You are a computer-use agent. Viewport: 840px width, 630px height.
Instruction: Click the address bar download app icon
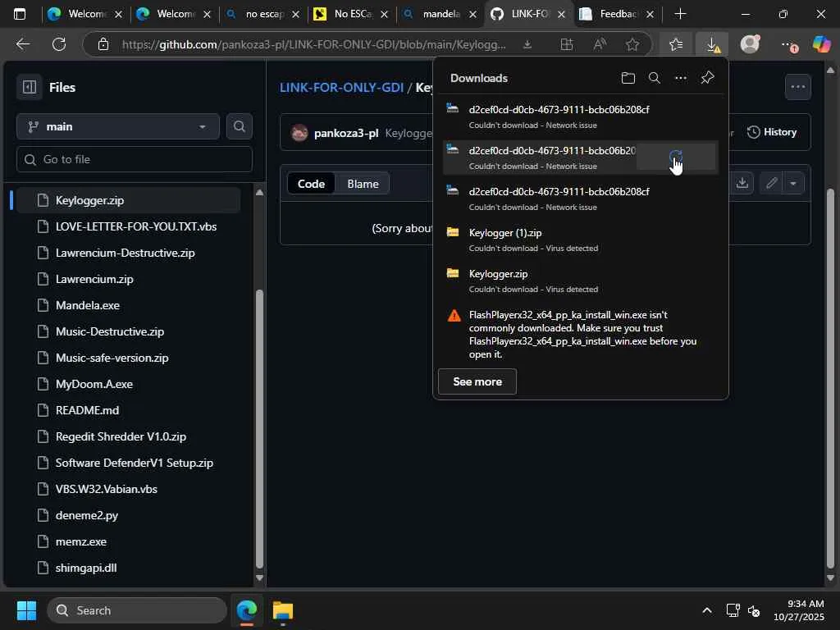click(x=527, y=44)
